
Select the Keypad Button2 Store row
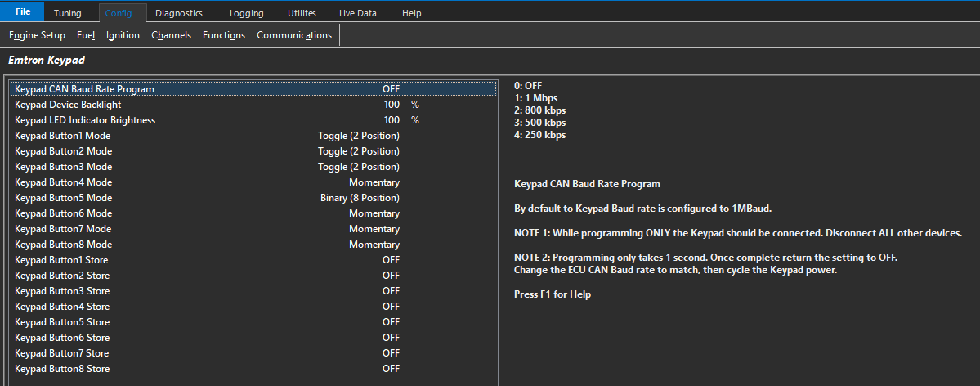point(253,276)
